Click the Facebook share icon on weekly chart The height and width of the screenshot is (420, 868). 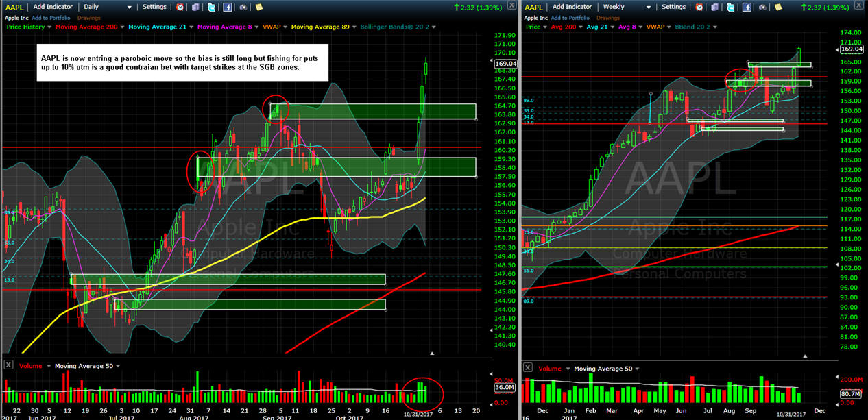(747, 7)
